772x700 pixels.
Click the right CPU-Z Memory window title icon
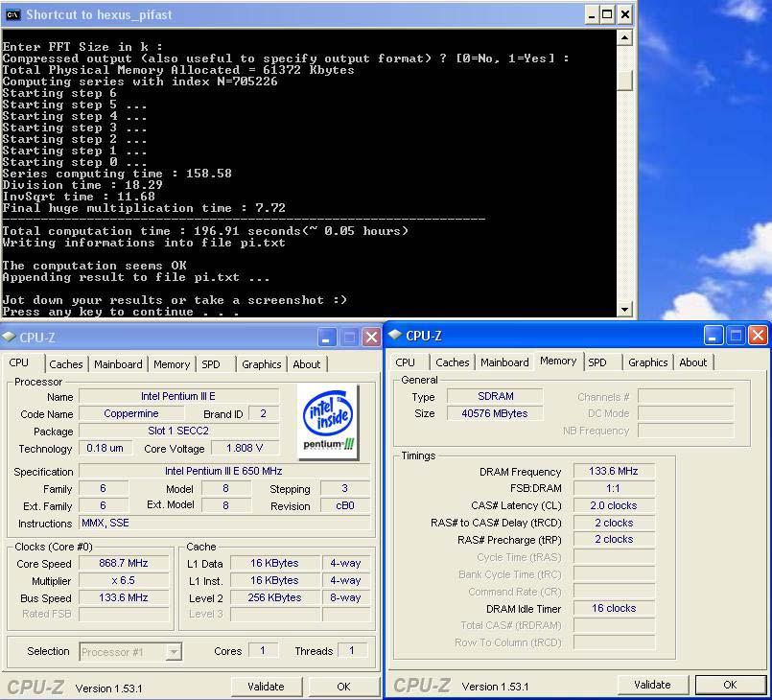(x=395, y=335)
